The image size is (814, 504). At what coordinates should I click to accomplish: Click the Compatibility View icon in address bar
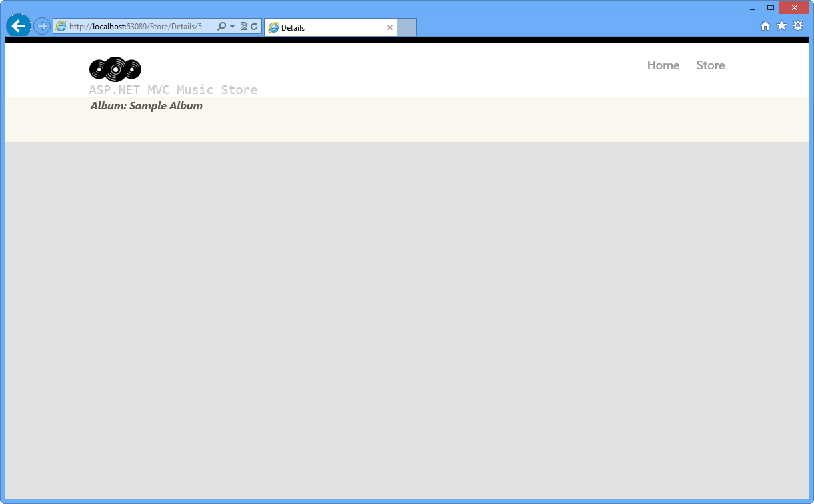(243, 26)
